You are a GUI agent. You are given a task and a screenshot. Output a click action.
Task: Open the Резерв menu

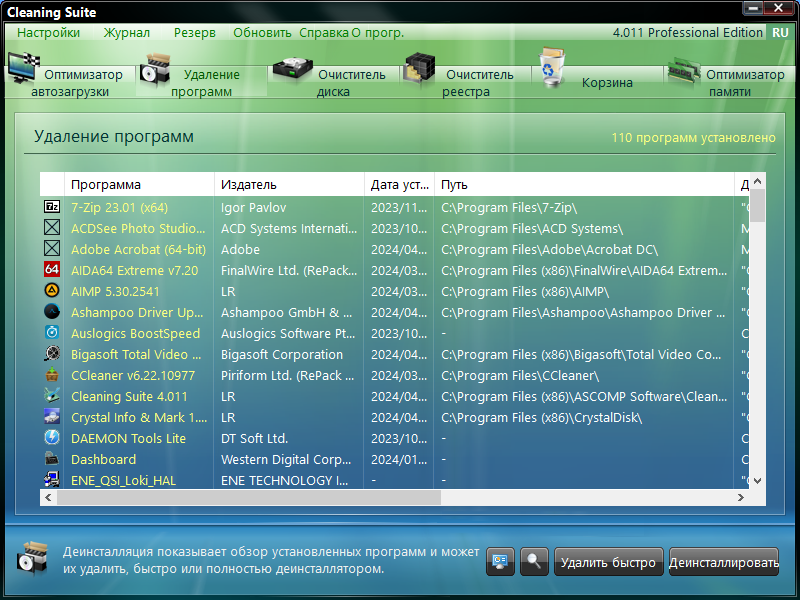pos(194,33)
